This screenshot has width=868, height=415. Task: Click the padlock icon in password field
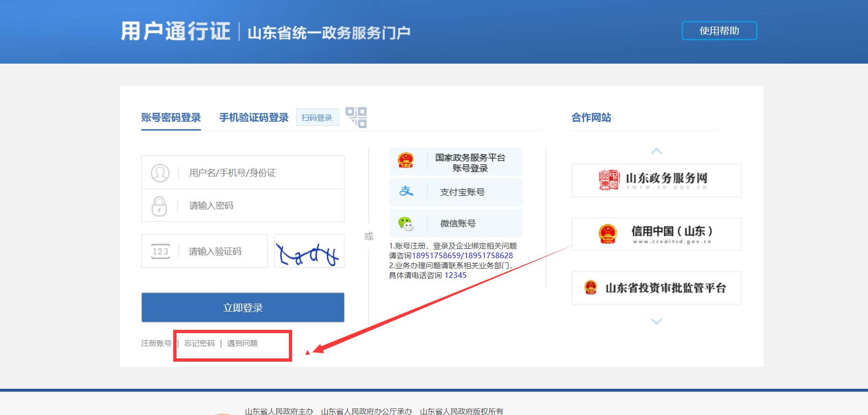pyautogui.click(x=159, y=206)
